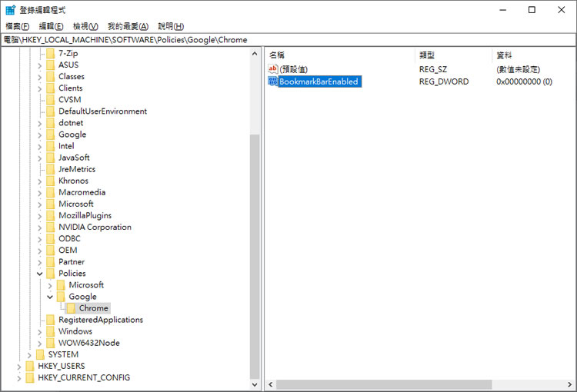The width and height of the screenshot is (577, 392).
Task: Select the Windows tree label
Action: (75, 331)
